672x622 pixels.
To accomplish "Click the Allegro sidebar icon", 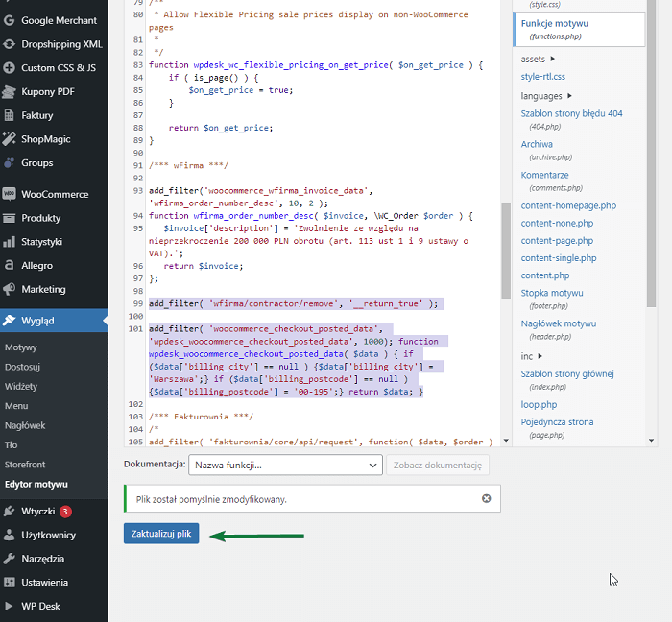I will point(9,266).
